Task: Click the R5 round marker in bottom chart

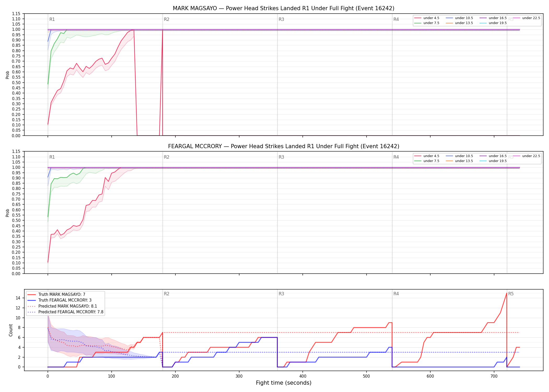Action: (511, 294)
